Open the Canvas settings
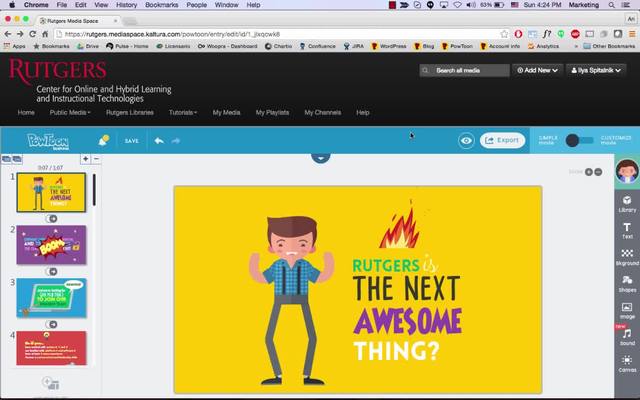The image size is (640, 400). coord(627,364)
